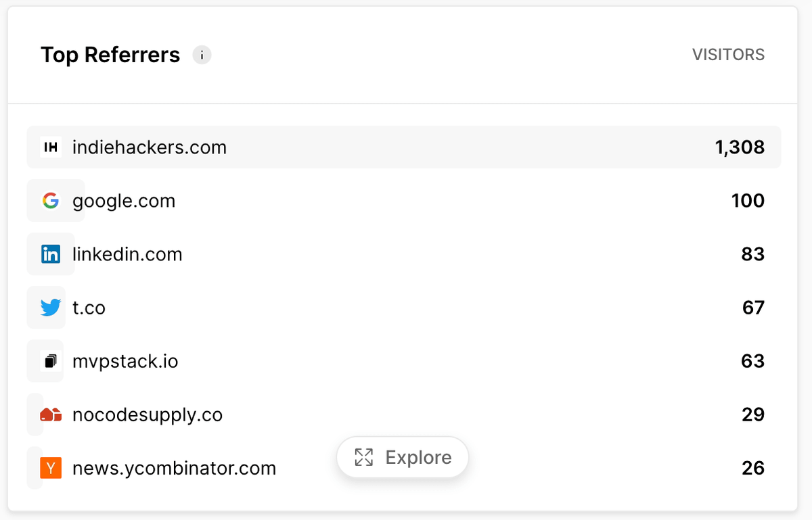Click the mvpstack.io favicon icon
This screenshot has height=520, width=812.
pos(51,361)
